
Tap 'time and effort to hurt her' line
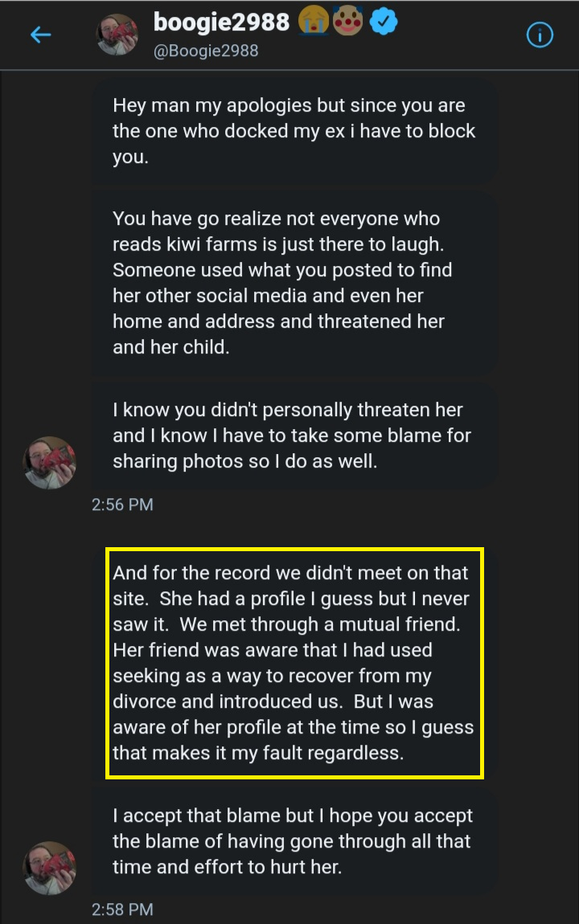pyautogui.click(x=227, y=867)
